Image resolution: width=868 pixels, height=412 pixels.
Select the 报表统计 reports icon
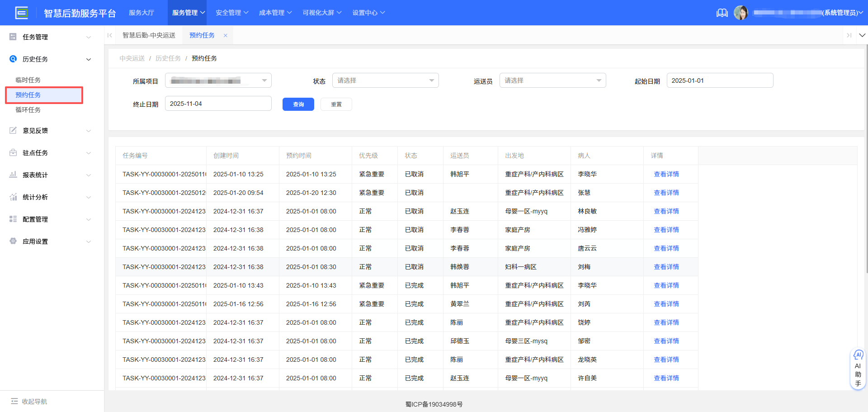click(x=13, y=175)
